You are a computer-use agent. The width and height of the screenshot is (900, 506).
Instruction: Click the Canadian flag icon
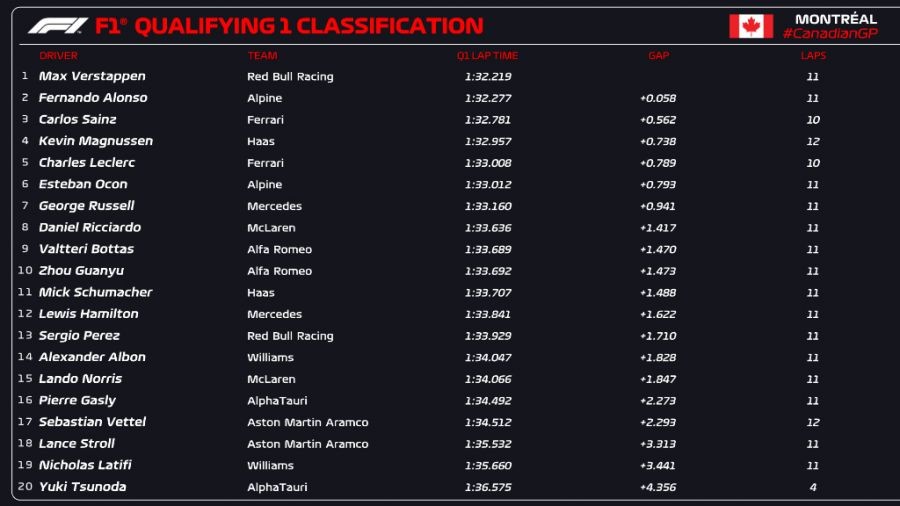click(x=750, y=26)
